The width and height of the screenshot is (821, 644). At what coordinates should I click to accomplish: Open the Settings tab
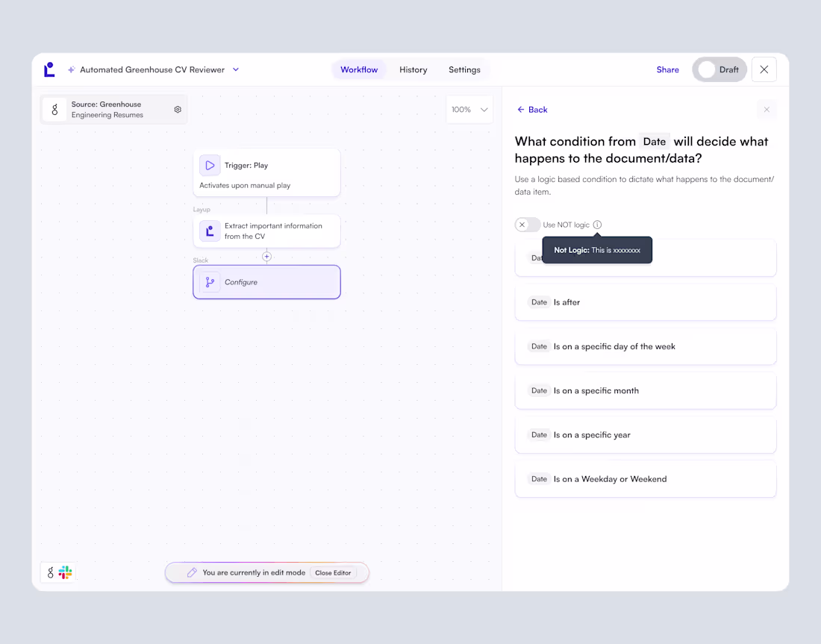pos(464,69)
